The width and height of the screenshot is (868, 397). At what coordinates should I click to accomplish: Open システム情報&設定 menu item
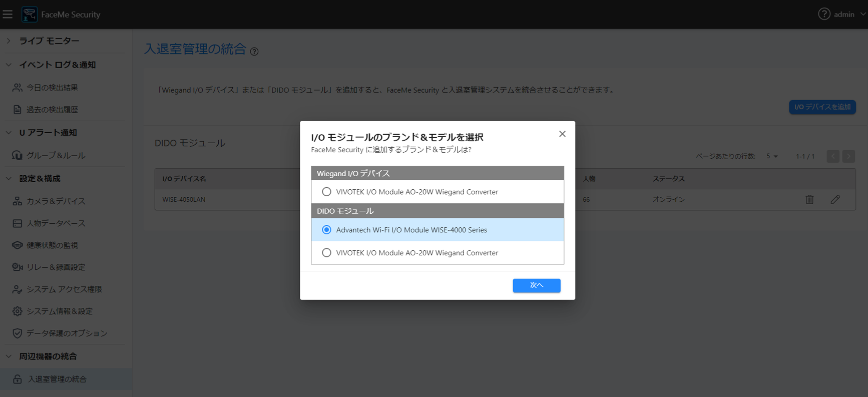click(x=60, y=311)
